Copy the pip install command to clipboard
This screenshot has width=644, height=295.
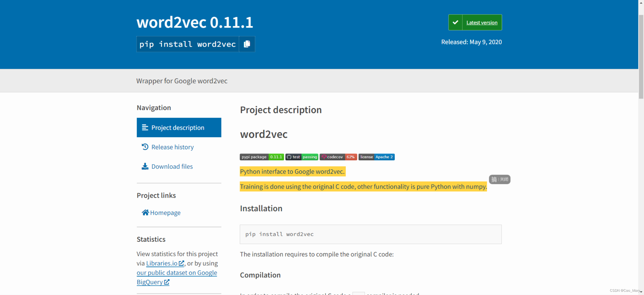(x=247, y=44)
